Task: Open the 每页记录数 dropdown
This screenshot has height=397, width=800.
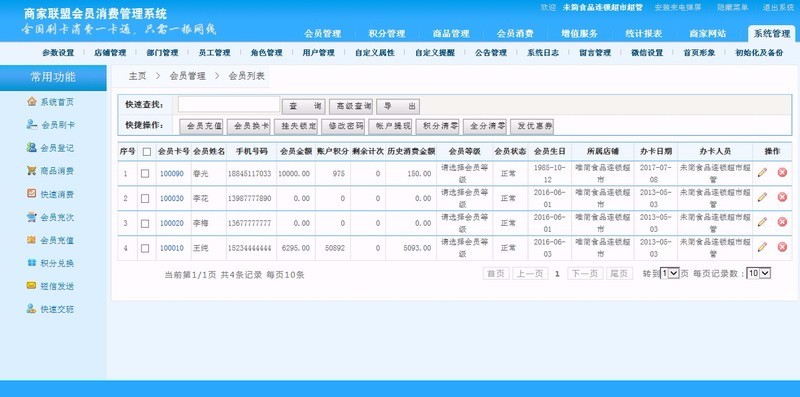Action: pyautogui.click(x=758, y=274)
